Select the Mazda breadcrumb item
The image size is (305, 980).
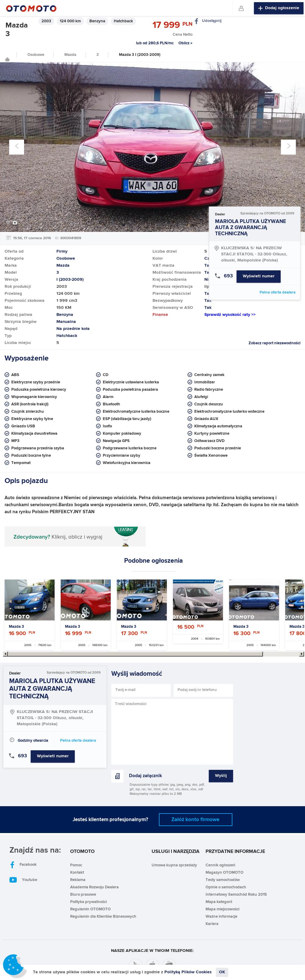70,55
